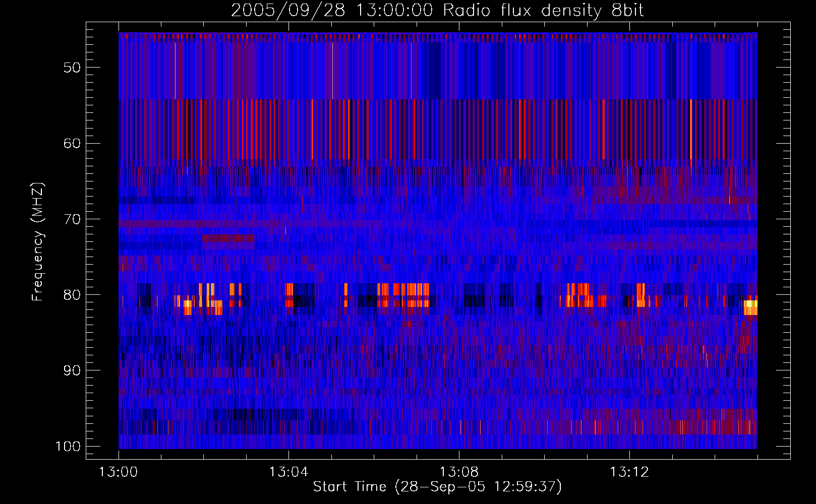Click the 'Start Time (28-Sep-05 12:59:37)' x-axis label

[x=437, y=487]
